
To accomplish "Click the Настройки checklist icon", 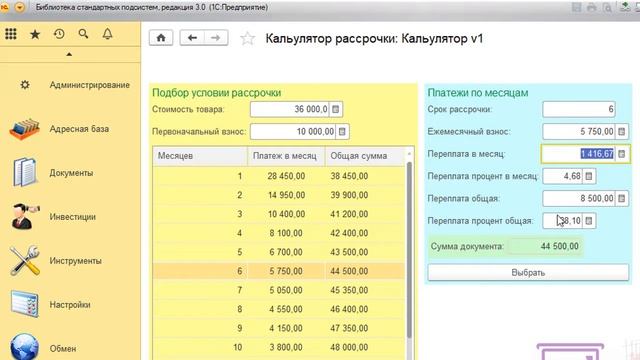I will 24,304.
